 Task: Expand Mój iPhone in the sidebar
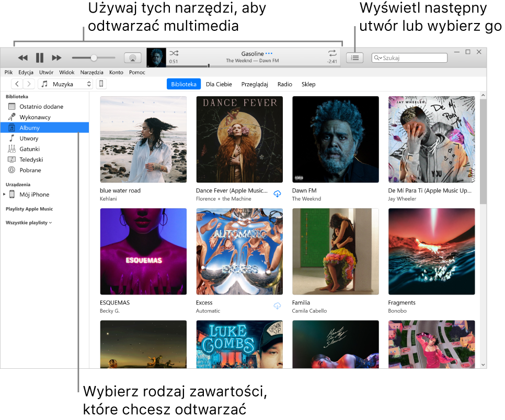click(x=5, y=194)
